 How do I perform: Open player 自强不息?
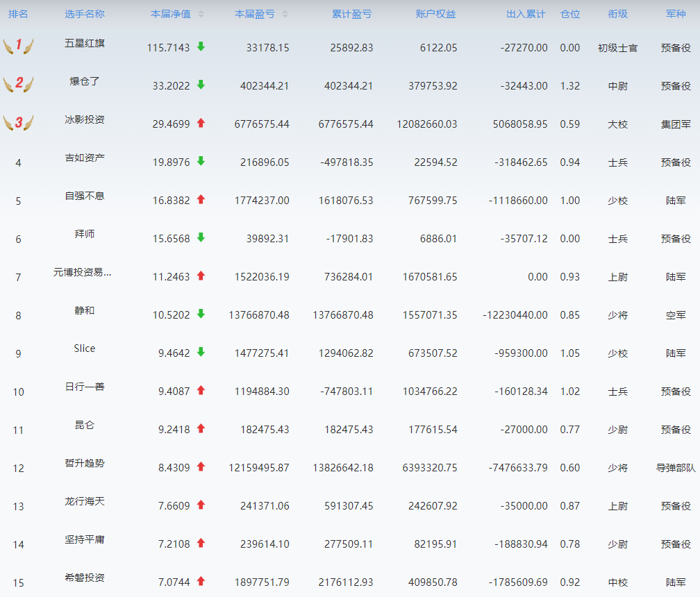[85, 196]
